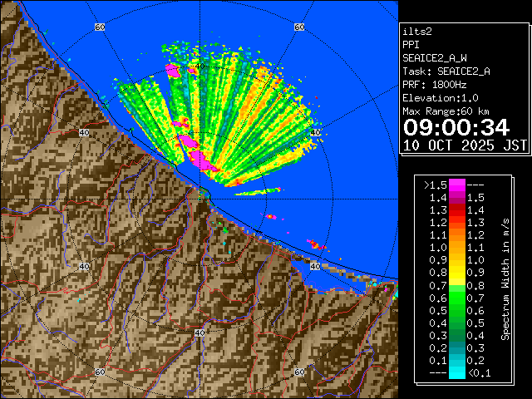Click the large magenta echo at the top of the sweep
This screenshot has height=399, width=532.
click(x=173, y=71)
